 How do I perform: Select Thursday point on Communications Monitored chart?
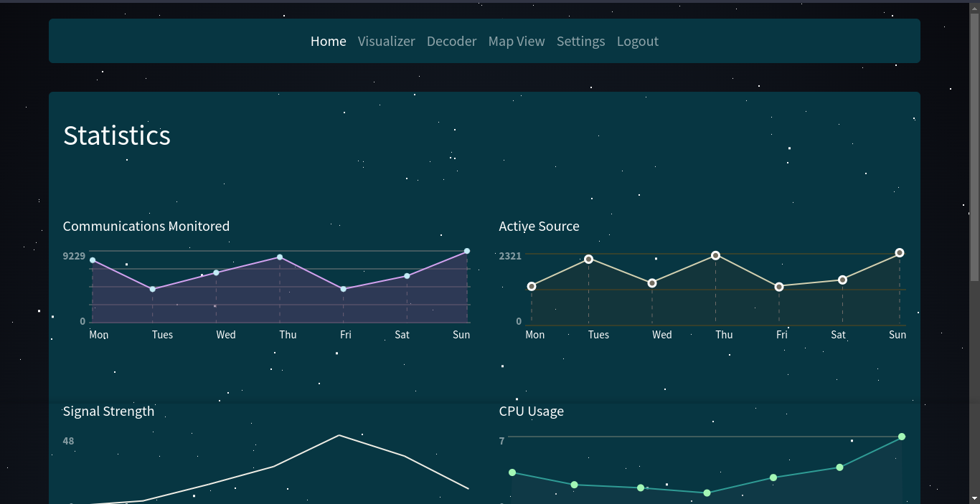coord(280,257)
